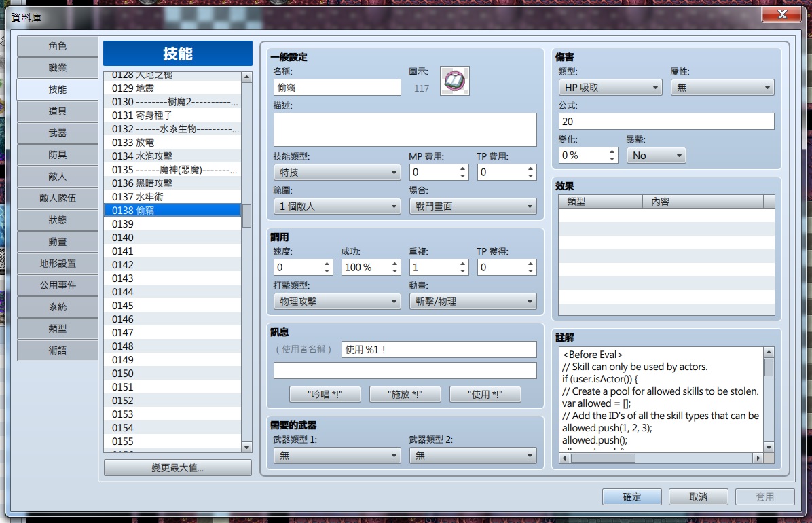Viewport: 812px width, 523px height.
Task: Open the 暴擊 No dropdown
Action: tap(656, 156)
